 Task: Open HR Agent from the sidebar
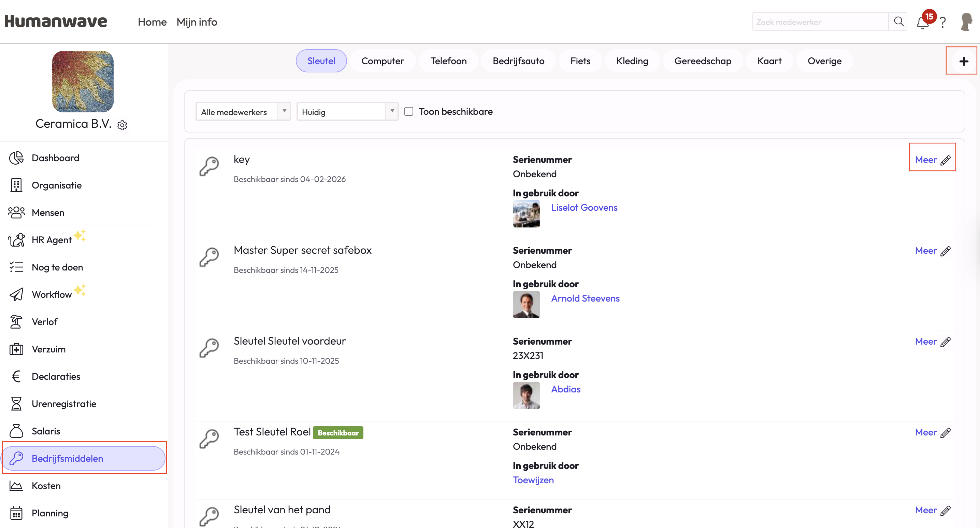(52, 240)
